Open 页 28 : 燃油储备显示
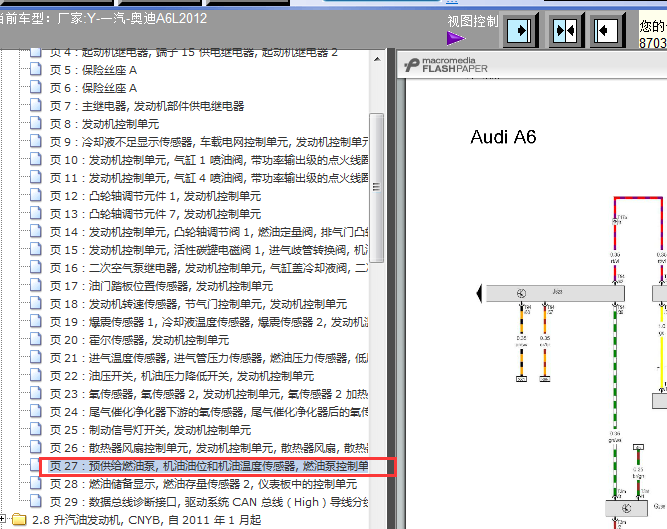Image resolution: width=667 pixels, height=529 pixels. pyautogui.click(x=203, y=484)
